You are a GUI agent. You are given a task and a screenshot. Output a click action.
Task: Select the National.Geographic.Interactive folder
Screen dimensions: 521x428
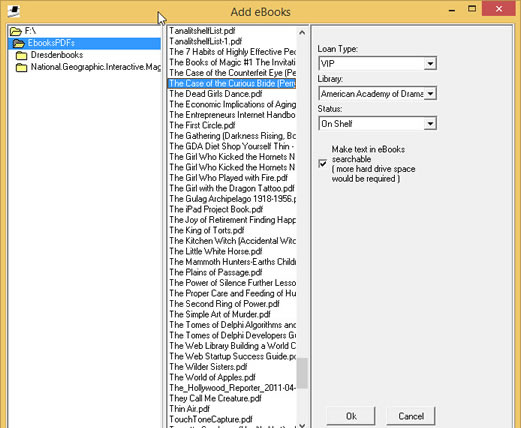coord(95,67)
